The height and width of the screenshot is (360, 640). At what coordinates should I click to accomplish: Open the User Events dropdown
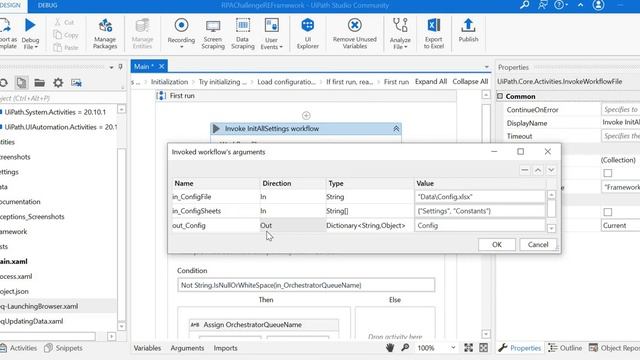271,34
